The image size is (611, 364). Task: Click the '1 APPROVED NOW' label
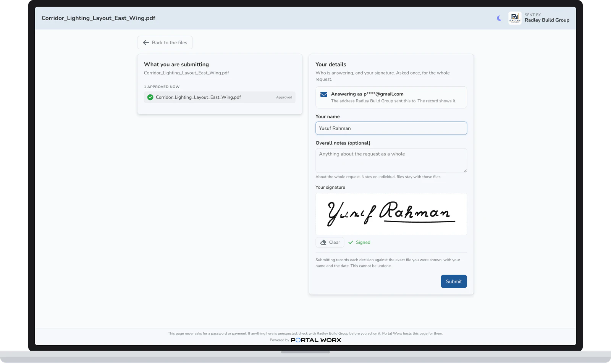[x=162, y=87]
